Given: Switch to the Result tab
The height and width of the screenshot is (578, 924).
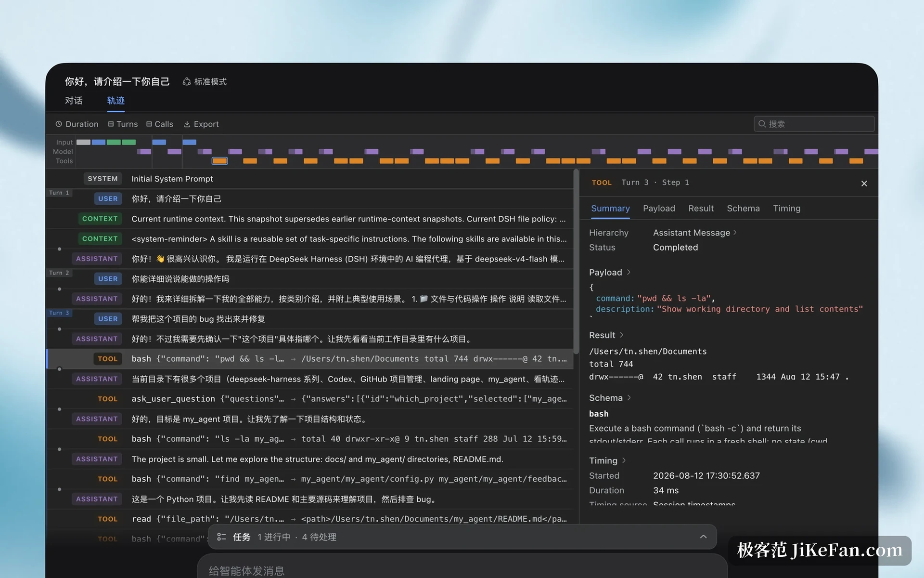Looking at the screenshot, I should tap(701, 209).
